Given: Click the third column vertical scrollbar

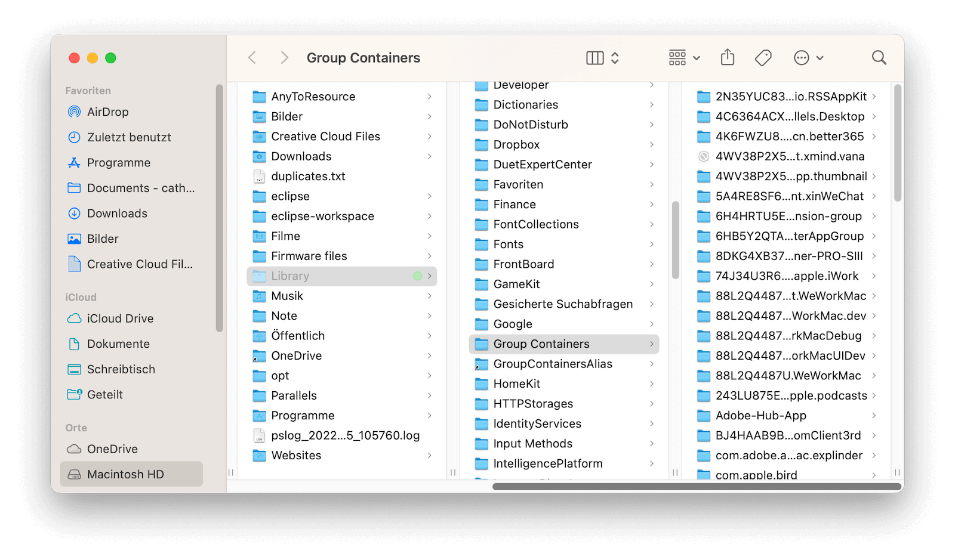Looking at the screenshot, I should coord(898,143).
